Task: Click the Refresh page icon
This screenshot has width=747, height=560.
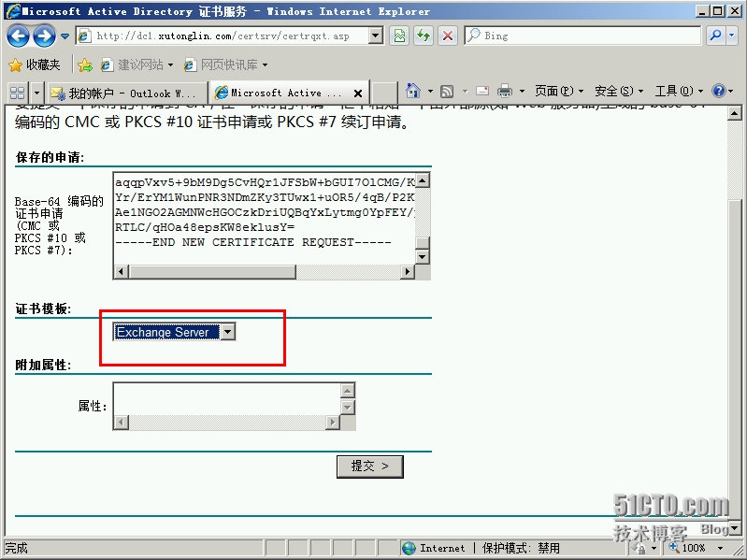Action: click(424, 36)
